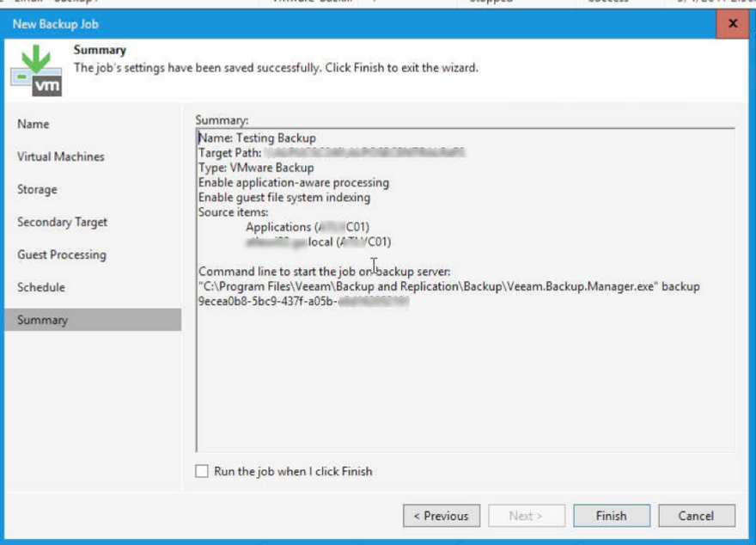Select the Secondary Target step
Viewport: 756px width, 545px height.
[62, 223]
